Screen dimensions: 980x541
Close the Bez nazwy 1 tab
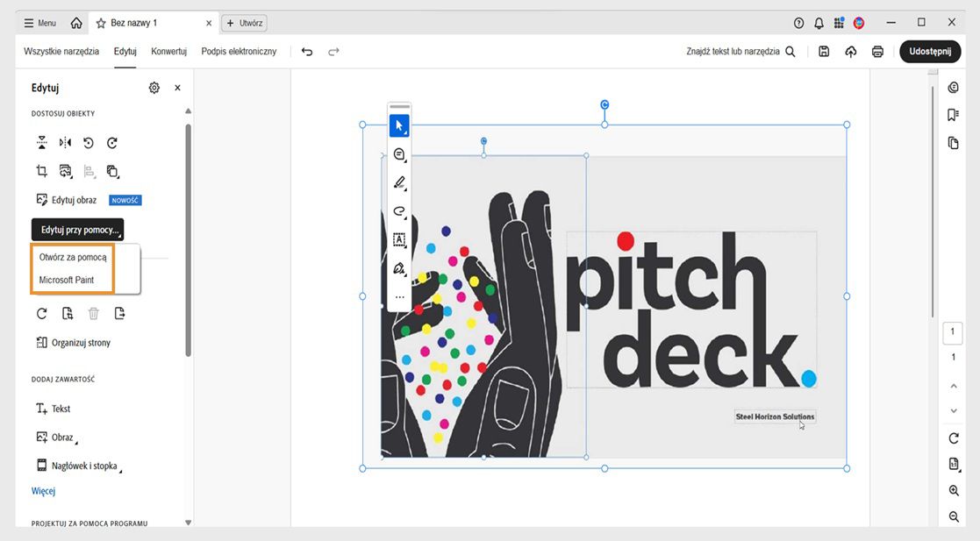209,23
